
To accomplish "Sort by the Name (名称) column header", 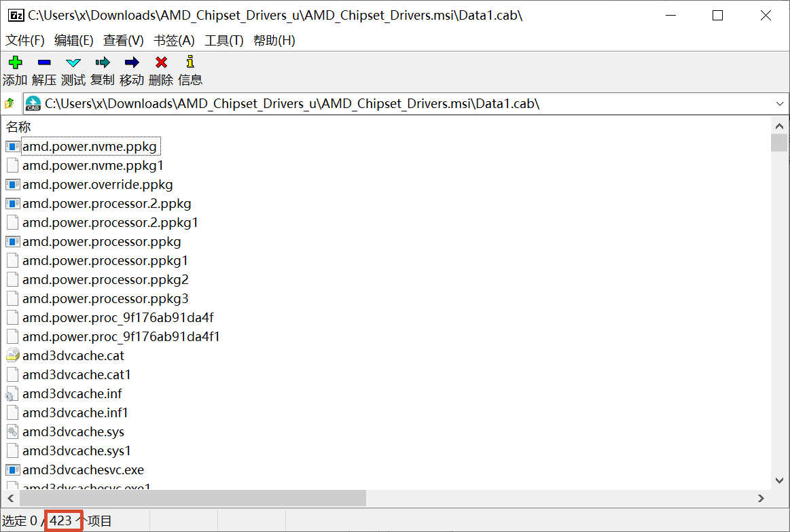I will pos(18,126).
